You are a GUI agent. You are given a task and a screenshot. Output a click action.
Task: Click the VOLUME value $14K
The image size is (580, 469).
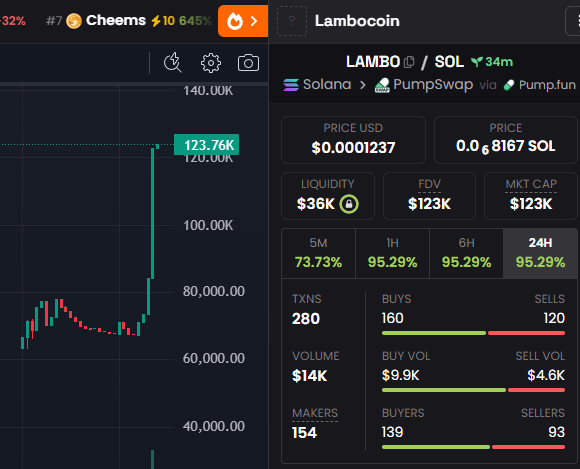click(x=309, y=376)
